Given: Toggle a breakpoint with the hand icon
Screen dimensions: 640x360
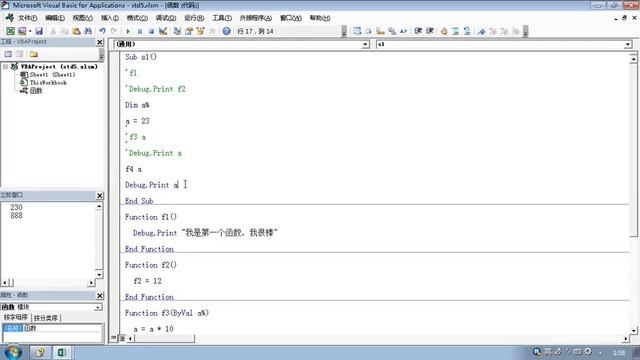Looking at the screenshot, I should click(x=444, y=31).
